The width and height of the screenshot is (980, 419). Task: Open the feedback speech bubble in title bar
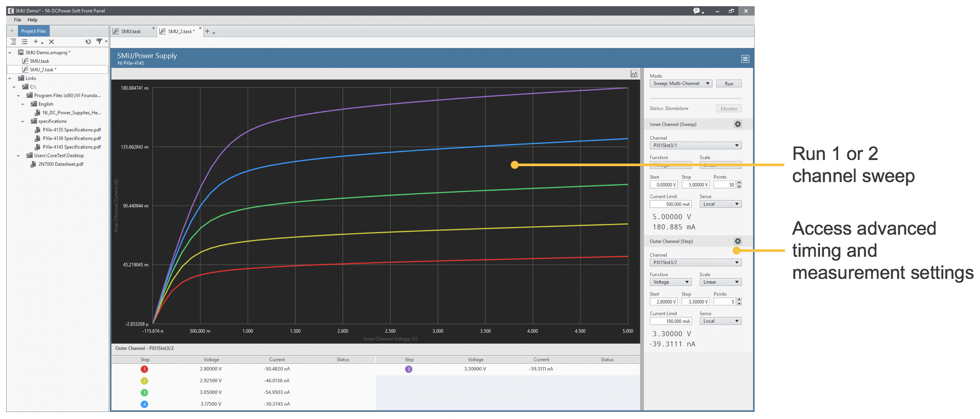coord(697,11)
